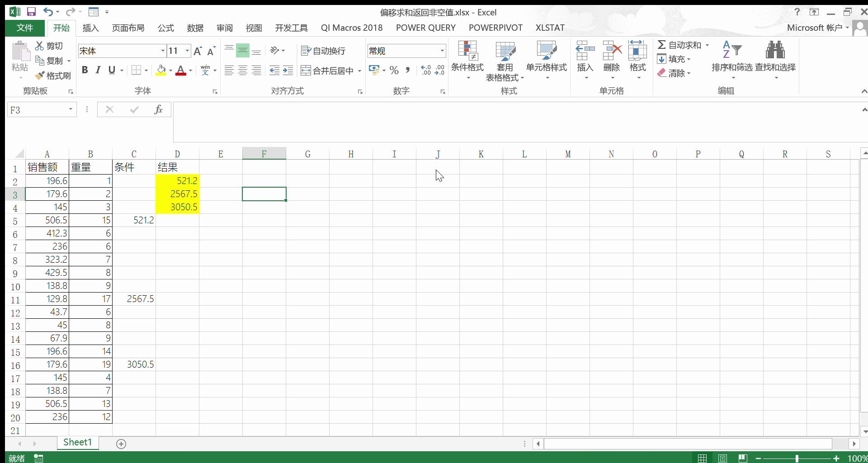Click the Decrease Indent icon
This screenshot has height=463, width=868.
point(274,70)
